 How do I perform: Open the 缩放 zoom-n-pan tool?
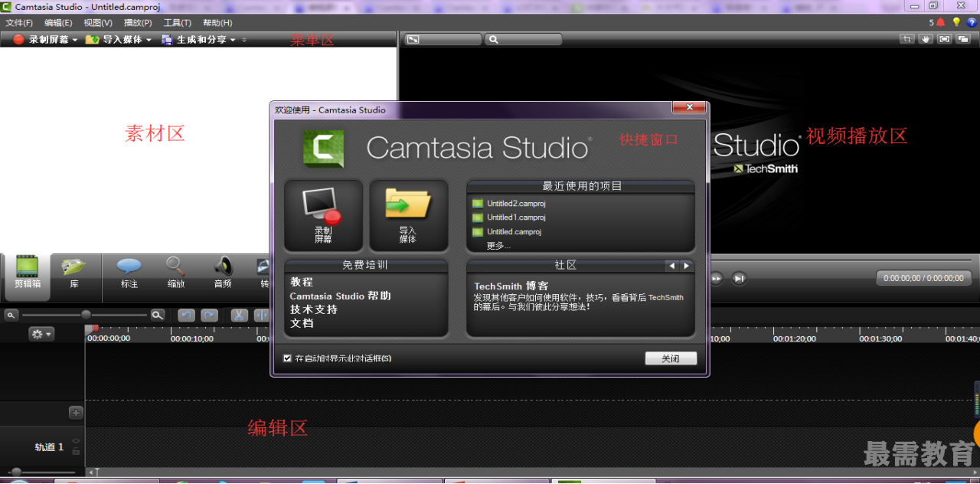point(175,273)
